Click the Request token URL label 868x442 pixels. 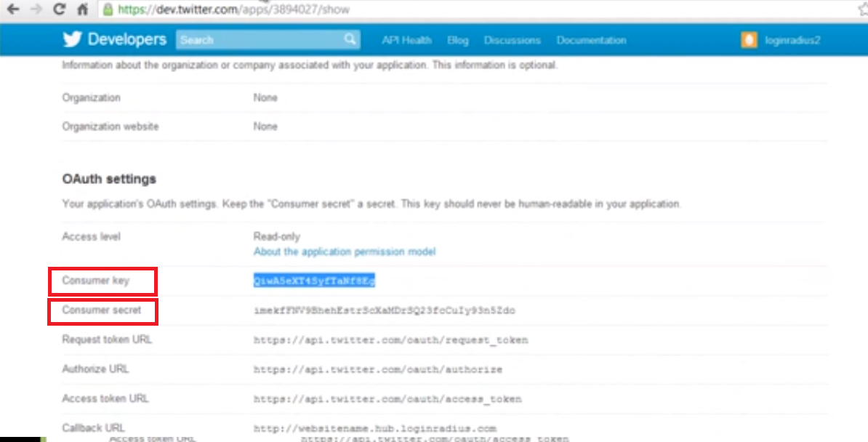pos(107,339)
